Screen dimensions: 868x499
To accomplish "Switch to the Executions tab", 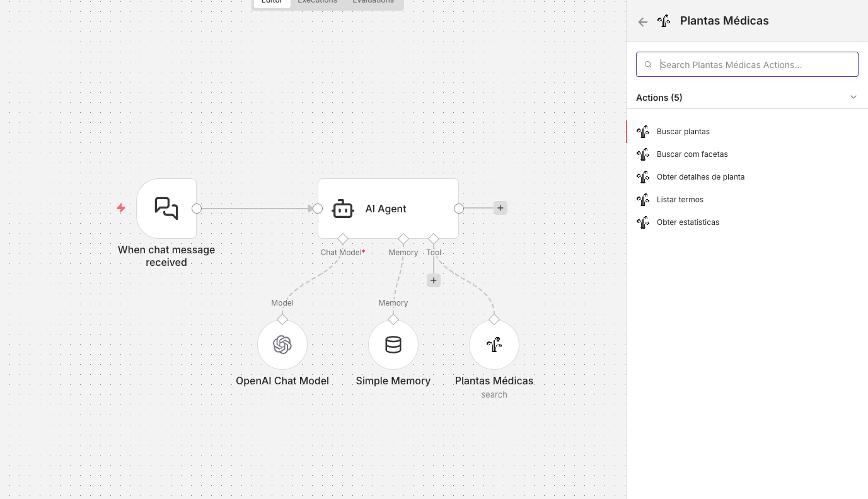I will click(317, 2).
